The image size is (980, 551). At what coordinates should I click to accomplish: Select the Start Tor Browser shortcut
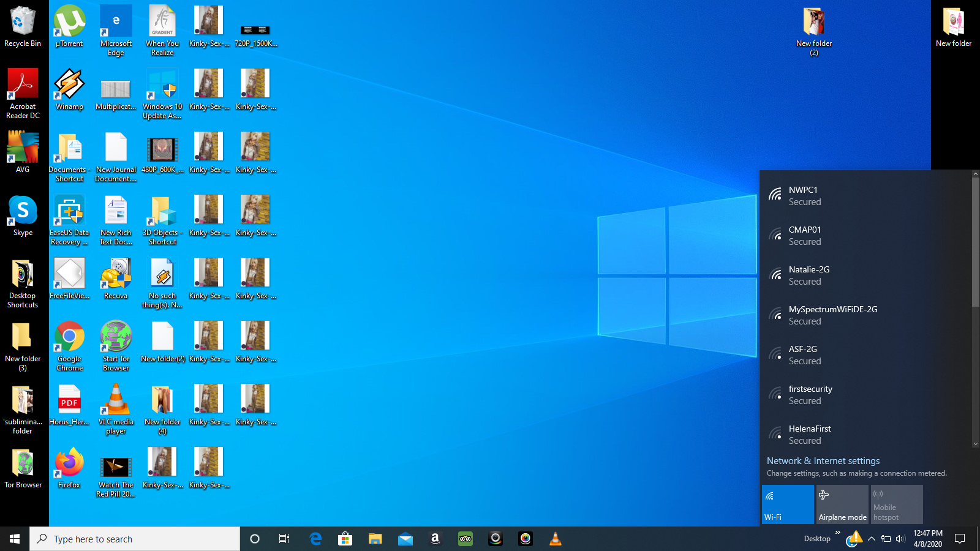pyautogui.click(x=116, y=347)
